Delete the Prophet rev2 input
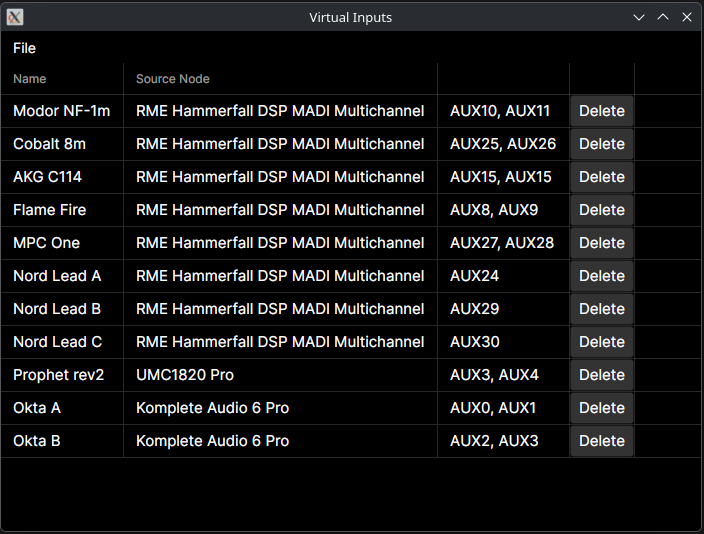 point(602,375)
